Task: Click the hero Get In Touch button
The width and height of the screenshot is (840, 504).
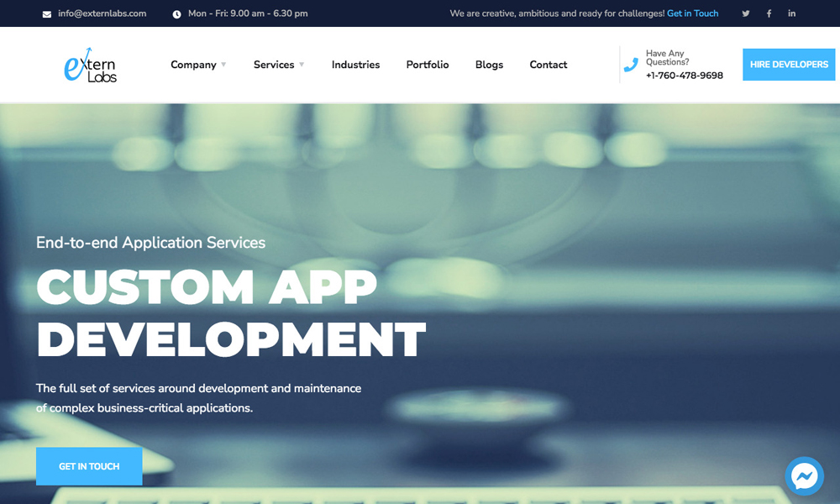Action: pyautogui.click(x=89, y=466)
